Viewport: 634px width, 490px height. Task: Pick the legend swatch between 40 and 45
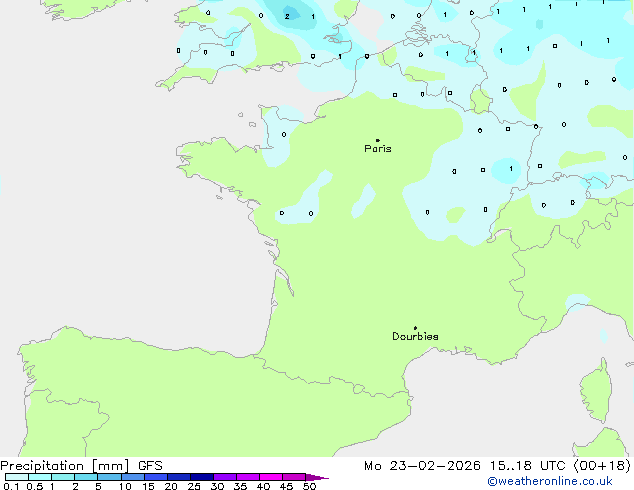271,477
